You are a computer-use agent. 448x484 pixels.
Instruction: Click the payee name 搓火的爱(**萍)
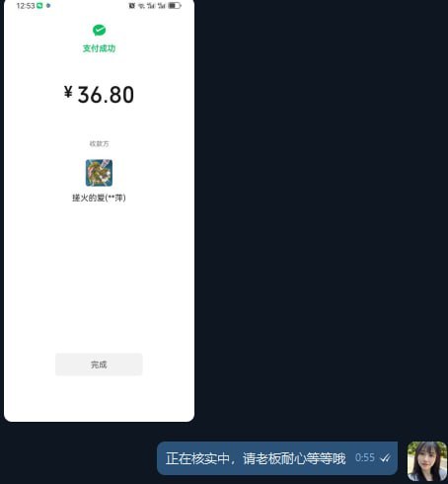(x=99, y=198)
